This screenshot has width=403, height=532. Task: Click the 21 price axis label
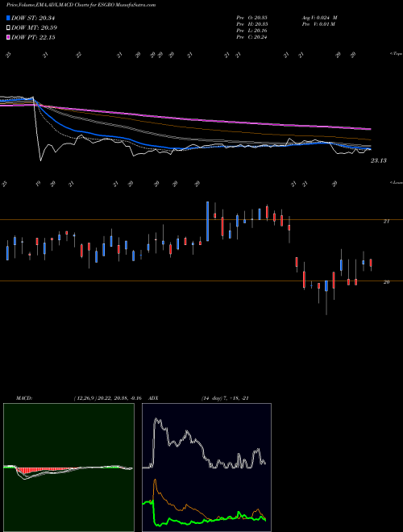(386, 221)
